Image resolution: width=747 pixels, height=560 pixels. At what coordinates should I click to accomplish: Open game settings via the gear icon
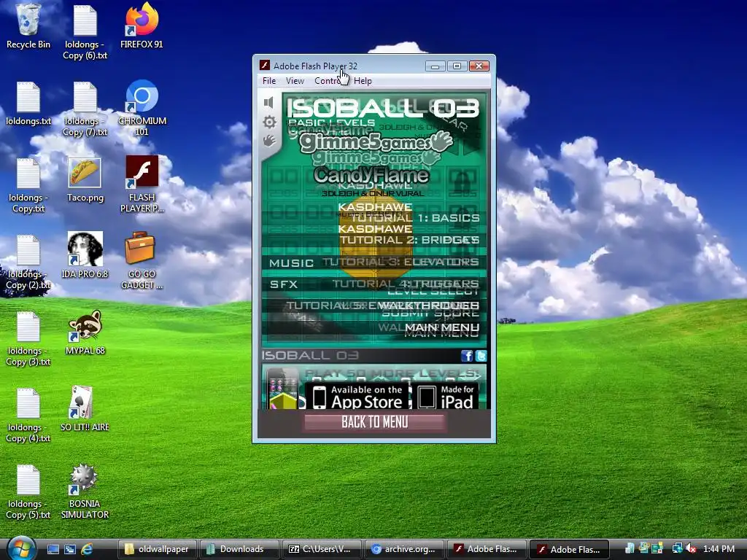tap(269, 122)
